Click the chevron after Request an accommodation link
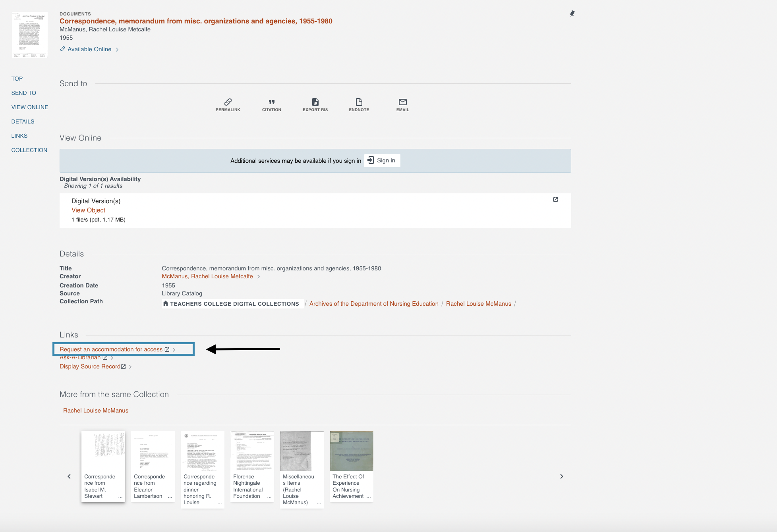Viewport: 777px width, 532px height. coord(174,349)
